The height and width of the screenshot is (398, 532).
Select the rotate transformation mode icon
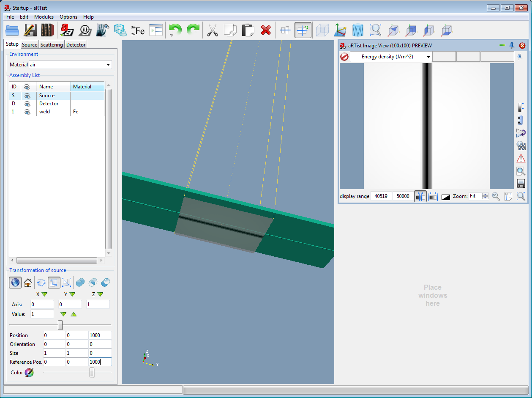point(41,282)
